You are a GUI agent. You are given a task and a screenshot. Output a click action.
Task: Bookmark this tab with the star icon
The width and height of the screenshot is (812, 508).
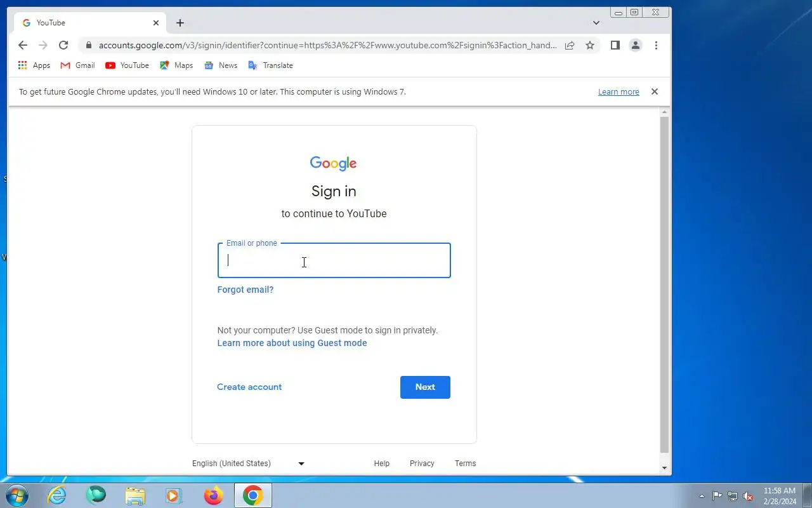coord(590,45)
